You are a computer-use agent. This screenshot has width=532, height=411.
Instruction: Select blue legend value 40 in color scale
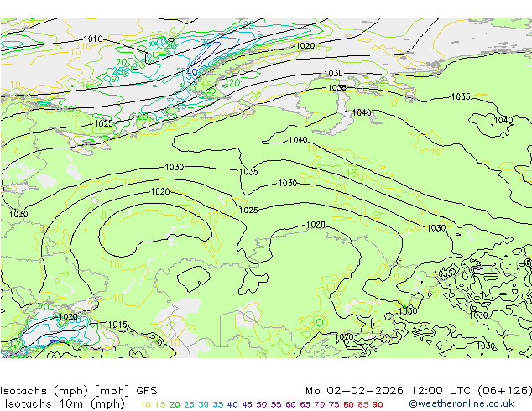tap(232, 404)
